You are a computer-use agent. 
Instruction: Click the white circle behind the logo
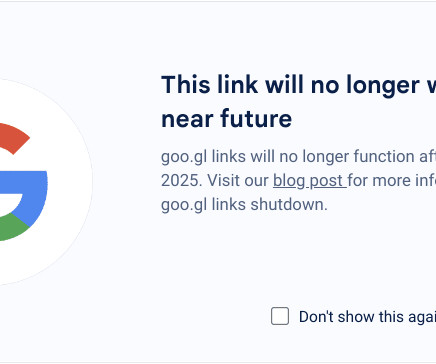(x=46, y=182)
